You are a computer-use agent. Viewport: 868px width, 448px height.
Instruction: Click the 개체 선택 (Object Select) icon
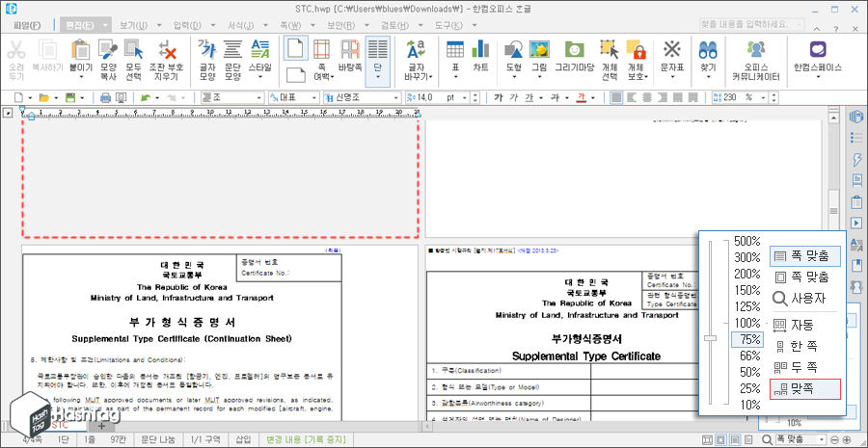tap(610, 50)
